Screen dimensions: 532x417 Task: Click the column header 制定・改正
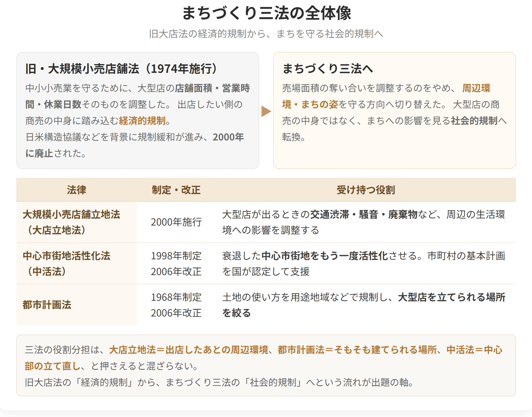pyautogui.click(x=176, y=190)
